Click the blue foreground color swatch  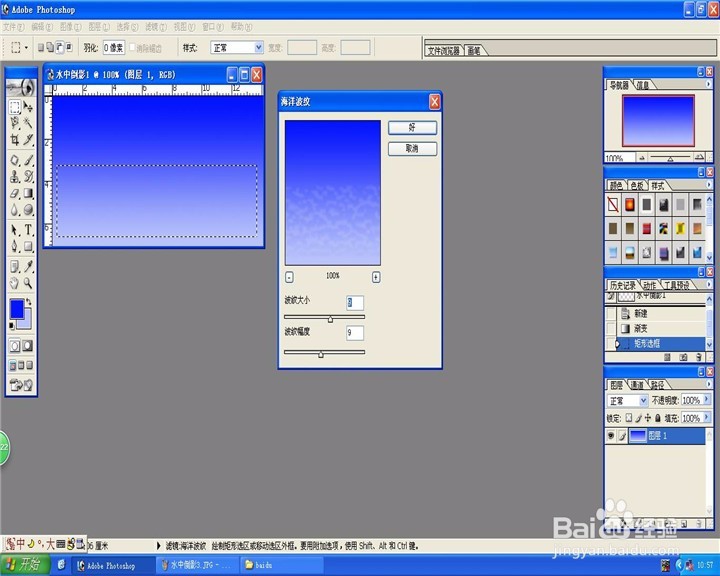[17, 309]
